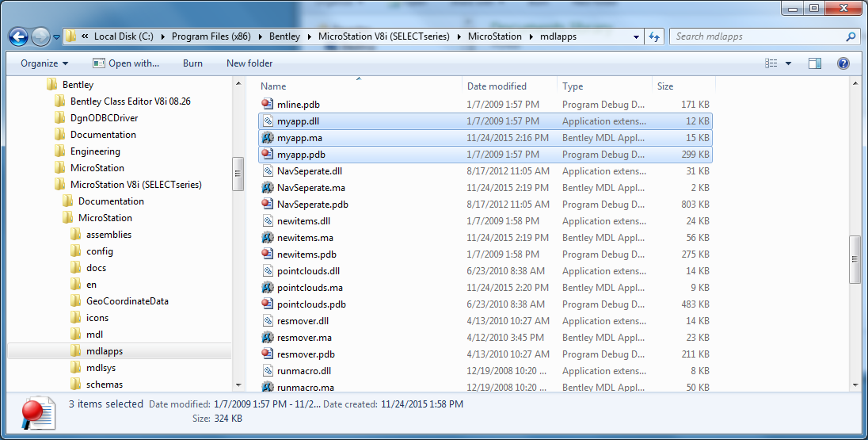Click the search magnifier icon
This screenshot has height=440, width=868.
point(851,36)
